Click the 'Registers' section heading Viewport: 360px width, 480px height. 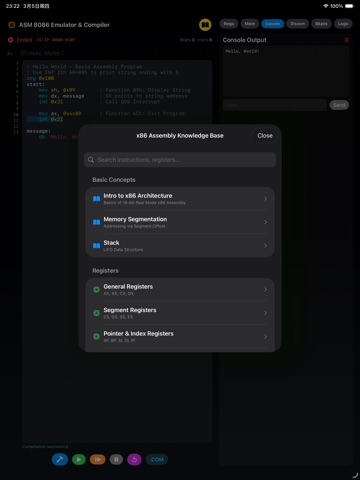[x=105, y=271]
